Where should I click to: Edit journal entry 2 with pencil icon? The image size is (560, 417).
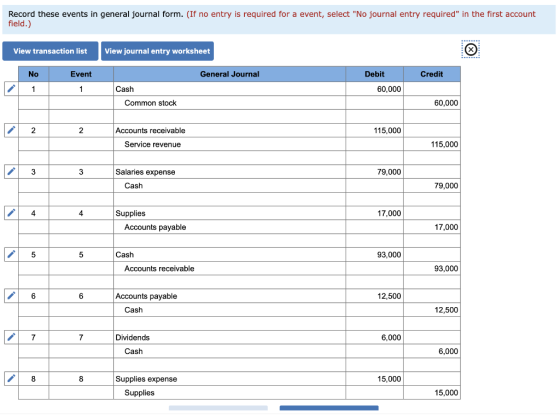11,130
